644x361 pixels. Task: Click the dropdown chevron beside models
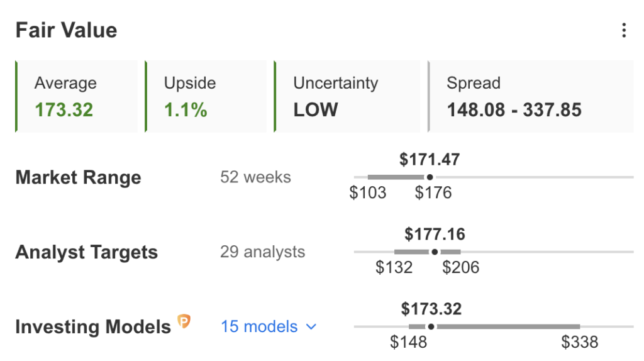coord(311,327)
